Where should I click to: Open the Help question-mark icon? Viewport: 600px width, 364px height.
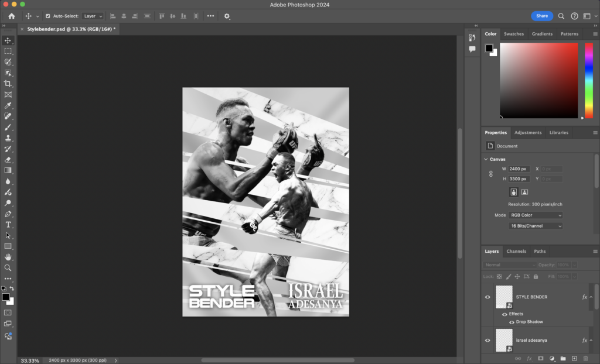coord(574,16)
